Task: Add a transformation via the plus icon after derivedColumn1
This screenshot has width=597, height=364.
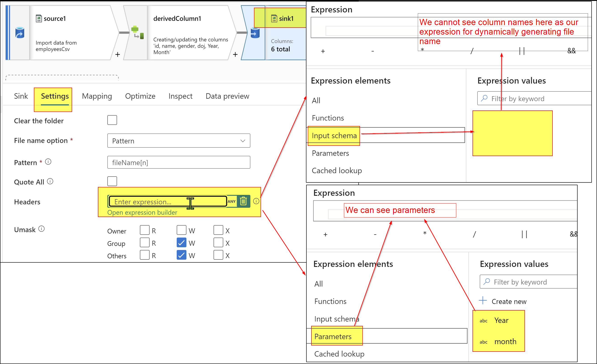Action: pyautogui.click(x=235, y=54)
